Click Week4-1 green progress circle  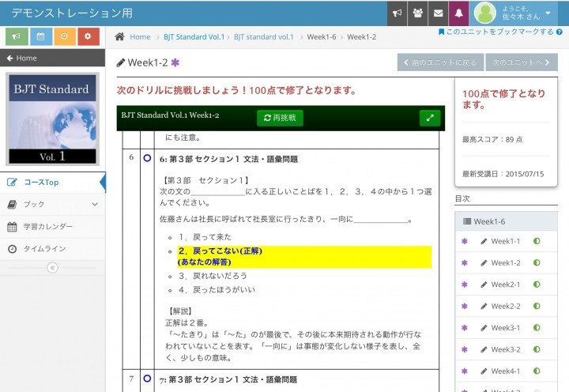coord(537,371)
